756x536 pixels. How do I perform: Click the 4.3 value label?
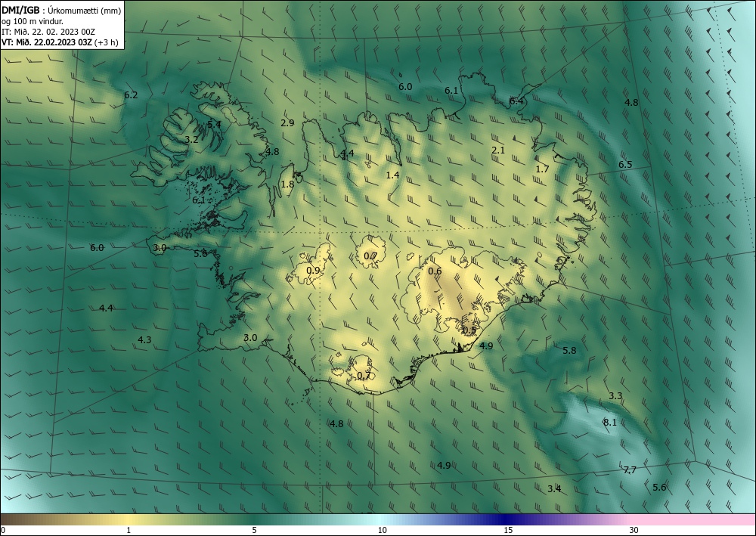pyautogui.click(x=144, y=340)
